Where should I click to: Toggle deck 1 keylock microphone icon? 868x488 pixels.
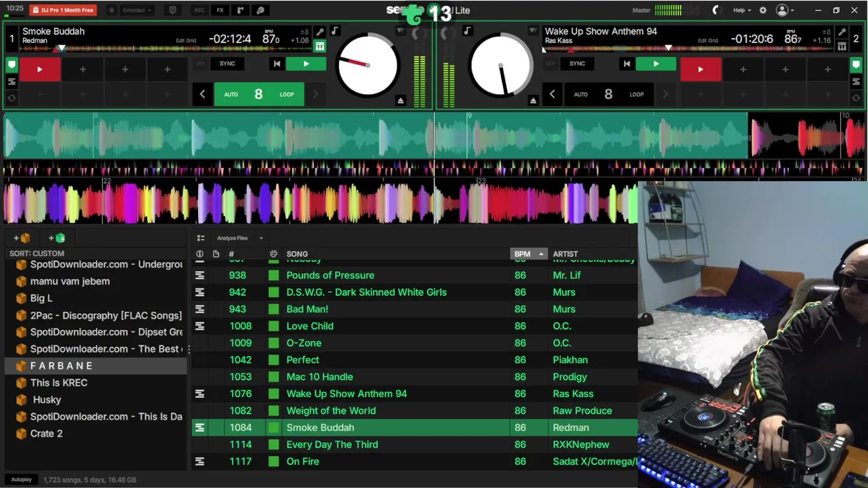[320, 32]
